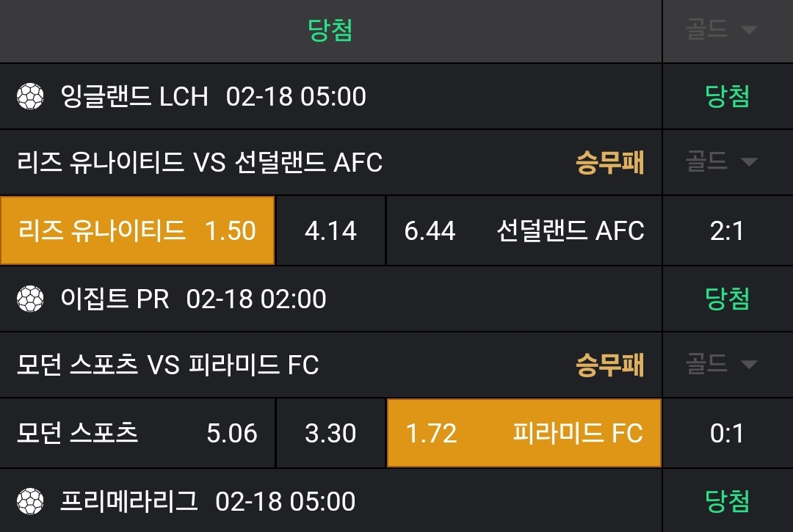Toggle the highlighted 리즈 유나이티드 1.50 odds
Viewport: 793px width, 532px height.
137,230
